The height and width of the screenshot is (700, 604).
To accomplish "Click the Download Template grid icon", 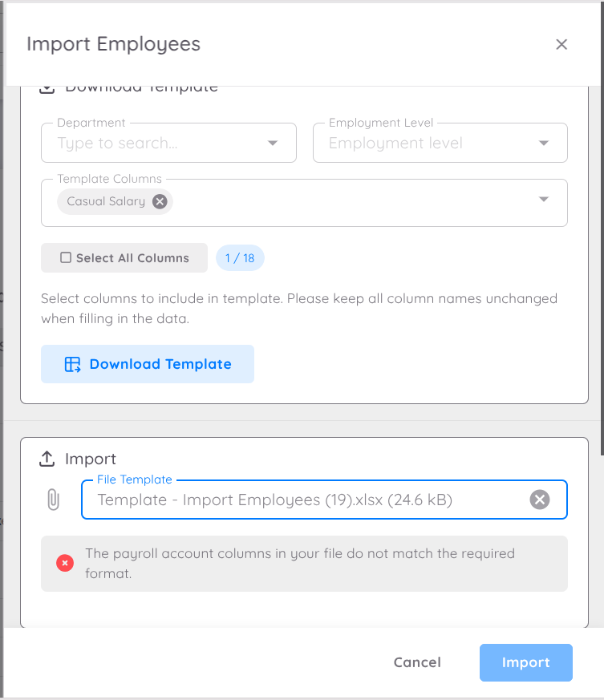I will click(x=73, y=363).
